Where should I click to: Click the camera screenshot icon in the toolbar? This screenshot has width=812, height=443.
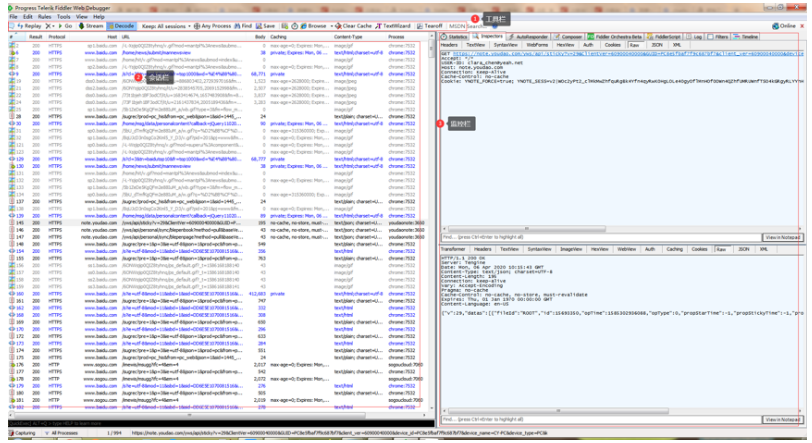tap(285, 26)
